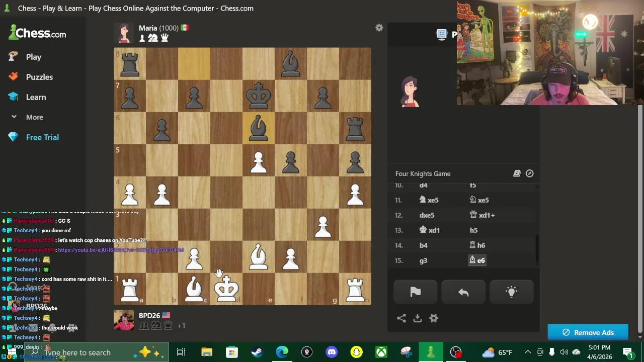The height and width of the screenshot is (362, 644).
Task: Open File Explorer from taskbar
Action: click(x=207, y=352)
